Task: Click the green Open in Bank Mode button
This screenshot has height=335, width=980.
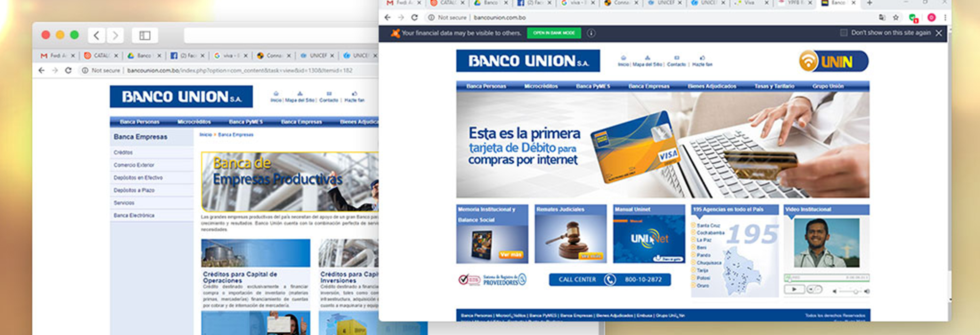Action: (553, 33)
